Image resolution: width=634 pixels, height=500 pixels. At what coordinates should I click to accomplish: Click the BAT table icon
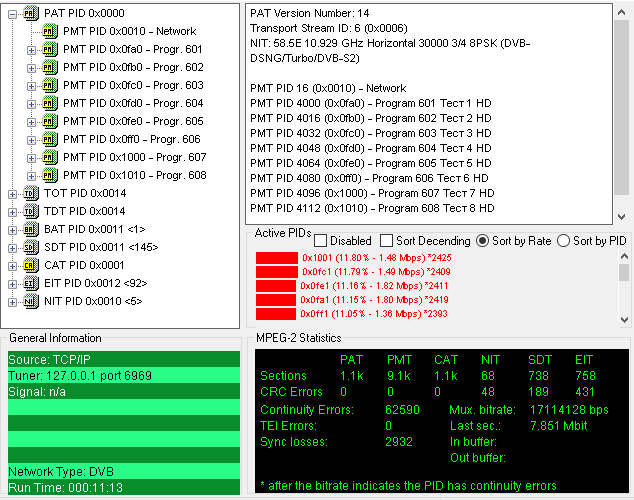coord(31,229)
